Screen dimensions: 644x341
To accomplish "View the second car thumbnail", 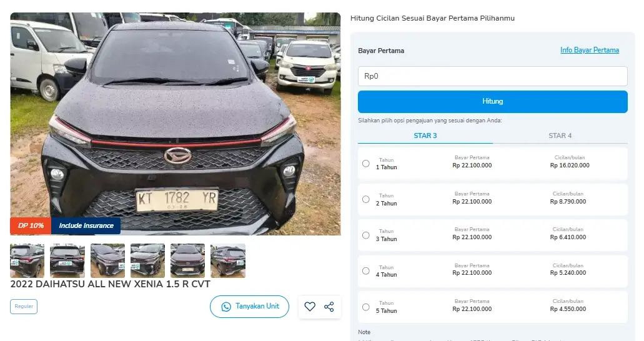I will (67, 260).
